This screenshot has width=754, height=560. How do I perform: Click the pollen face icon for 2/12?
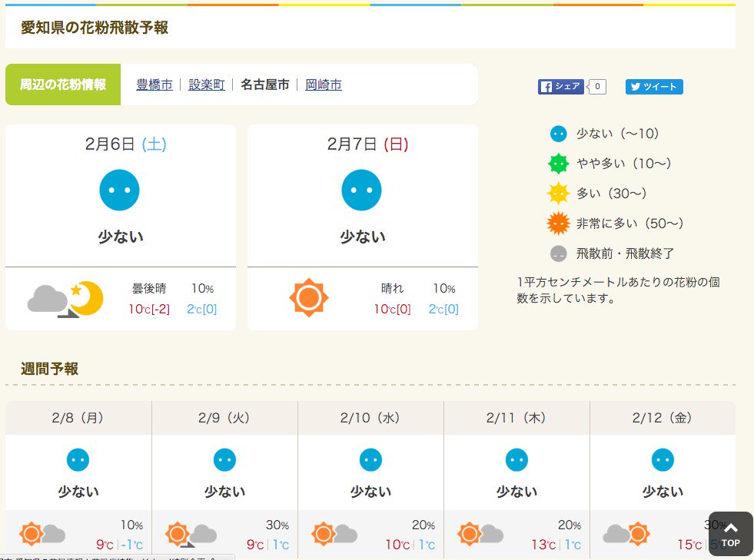point(663,460)
